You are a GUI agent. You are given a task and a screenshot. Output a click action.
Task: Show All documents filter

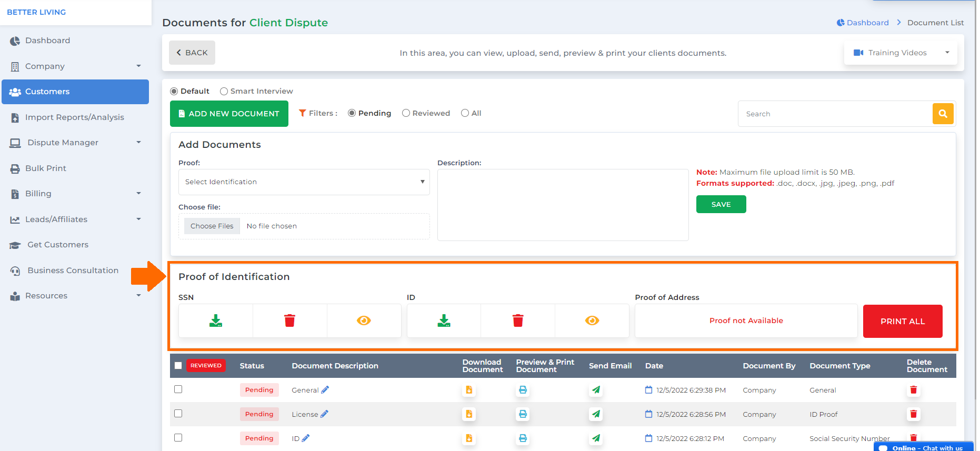tap(465, 113)
